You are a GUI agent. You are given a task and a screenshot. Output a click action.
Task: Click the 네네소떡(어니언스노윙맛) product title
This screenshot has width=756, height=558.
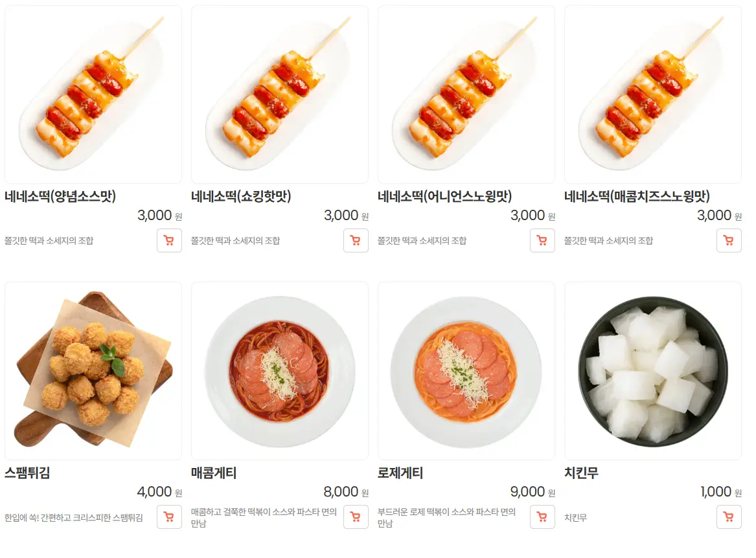(x=444, y=196)
